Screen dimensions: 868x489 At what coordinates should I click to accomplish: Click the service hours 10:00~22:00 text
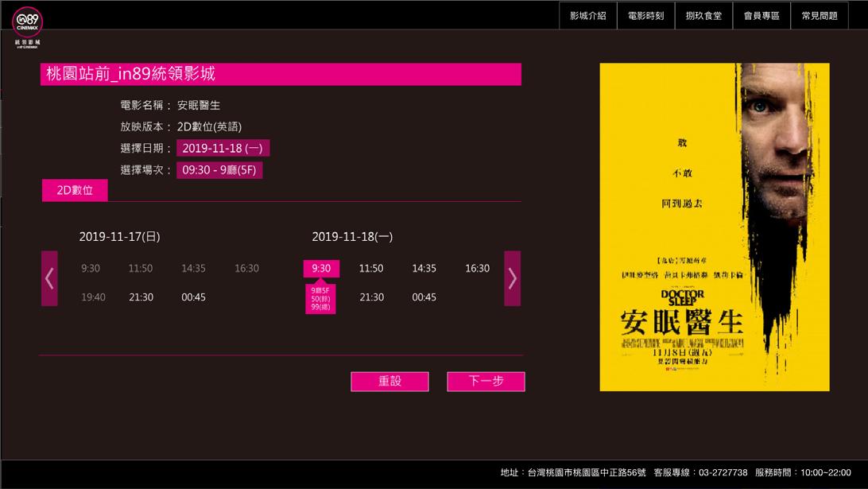pos(825,472)
